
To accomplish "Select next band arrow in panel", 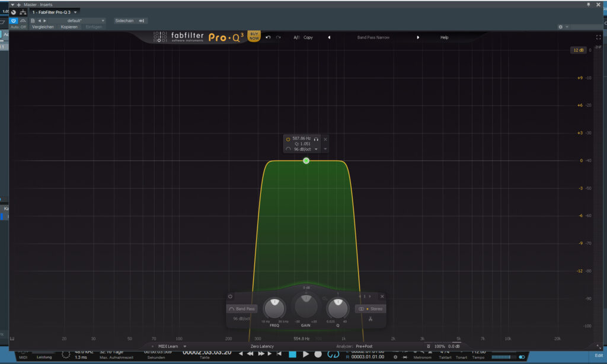I will tap(370, 296).
